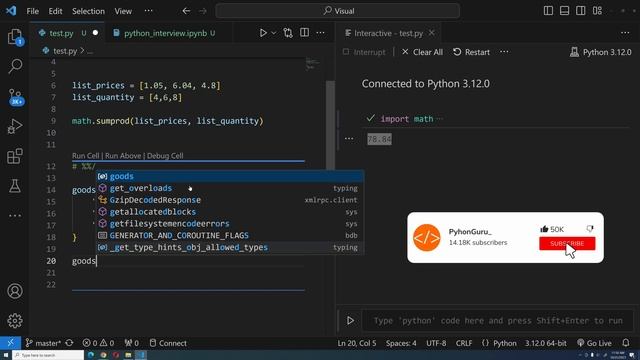Click the command center search box
Viewport: 640px width, 360px height.
tap(338, 11)
